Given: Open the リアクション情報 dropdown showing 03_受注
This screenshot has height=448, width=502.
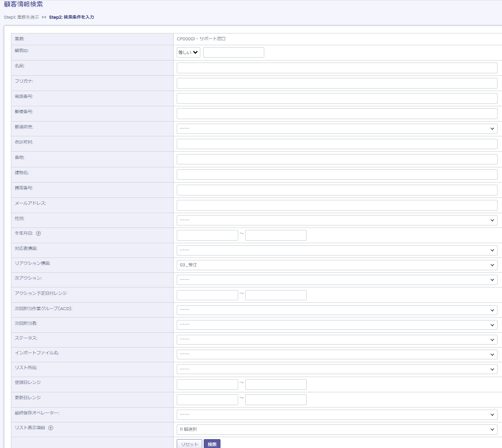Looking at the screenshot, I should 337,265.
